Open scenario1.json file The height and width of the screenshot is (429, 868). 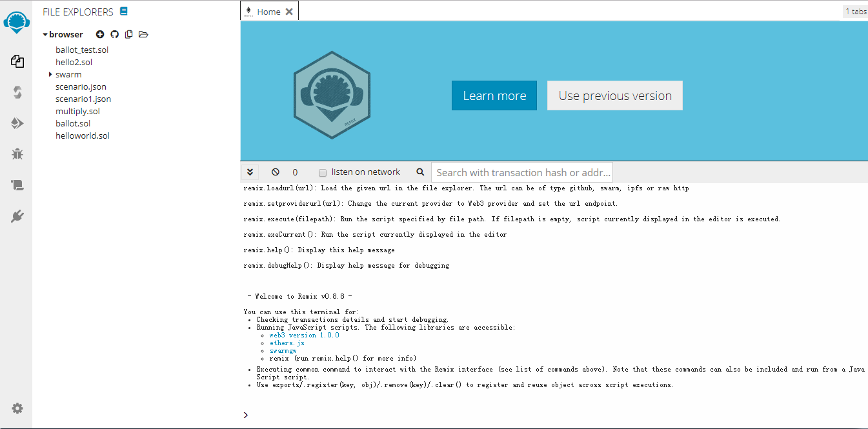click(83, 99)
